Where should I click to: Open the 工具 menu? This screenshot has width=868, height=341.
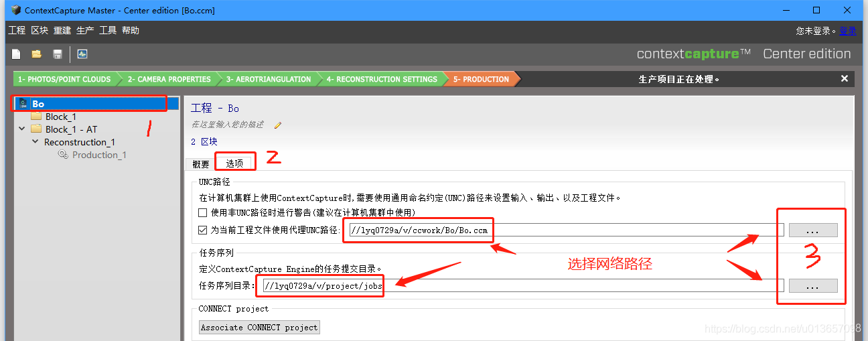[108, 30]
